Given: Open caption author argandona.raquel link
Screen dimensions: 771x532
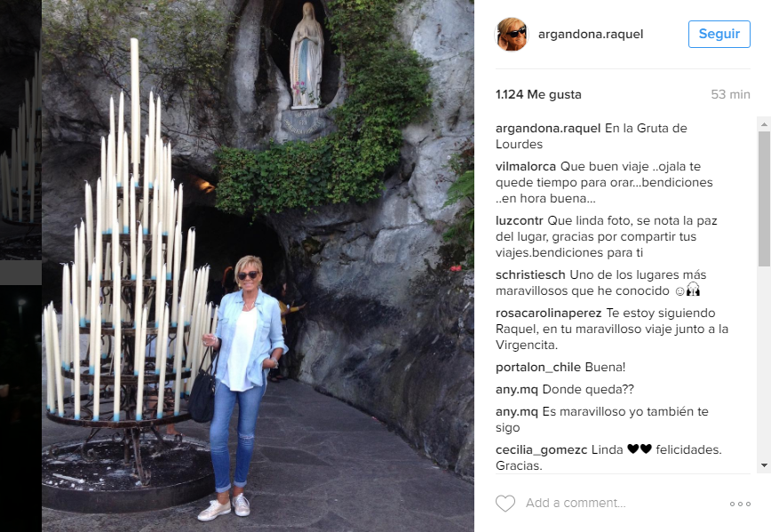Looking at the screenshot, I should 548,128.
